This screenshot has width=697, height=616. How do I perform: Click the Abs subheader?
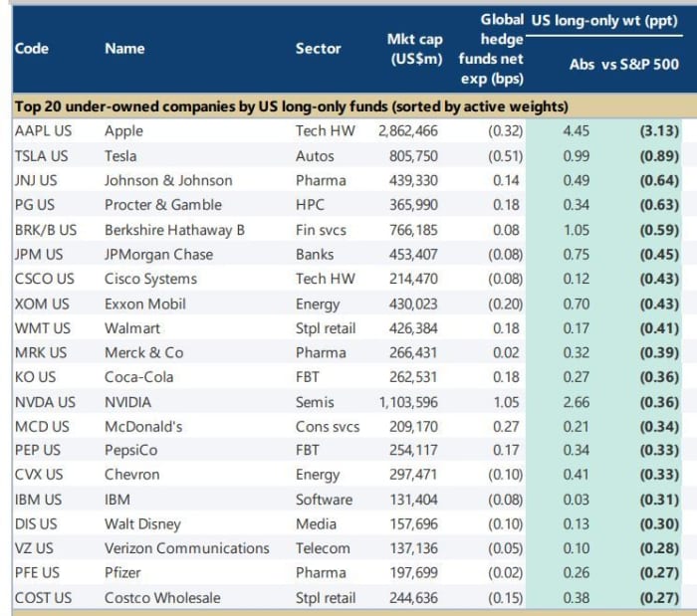coord(581,65)
